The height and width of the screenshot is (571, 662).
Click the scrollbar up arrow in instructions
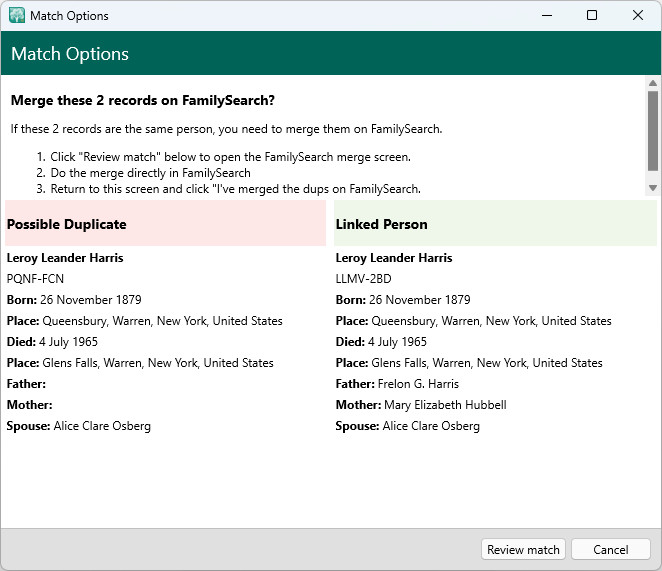click(653, 83)
